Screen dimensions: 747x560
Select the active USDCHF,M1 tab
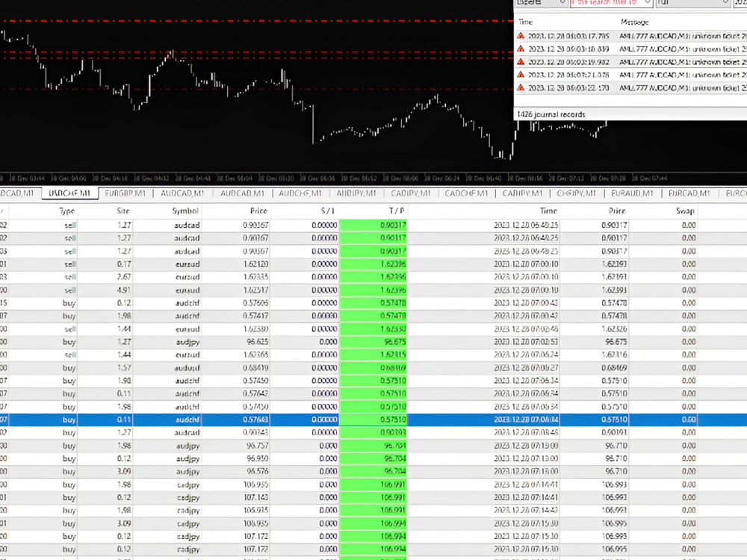tap(71, 193)
